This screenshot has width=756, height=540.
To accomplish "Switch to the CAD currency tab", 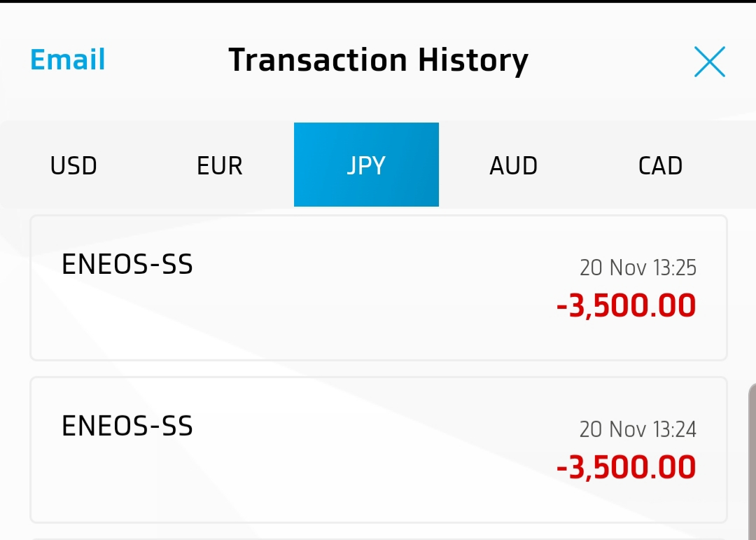I will (x=660, y=165).
